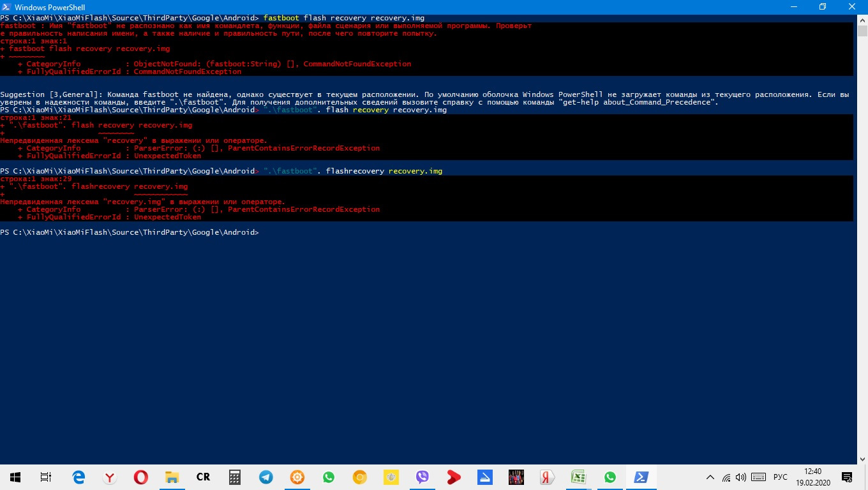Launch Yandex Browser from the taskbar
The height and width of the screenshot is (490, 868).
pos(110,477)
